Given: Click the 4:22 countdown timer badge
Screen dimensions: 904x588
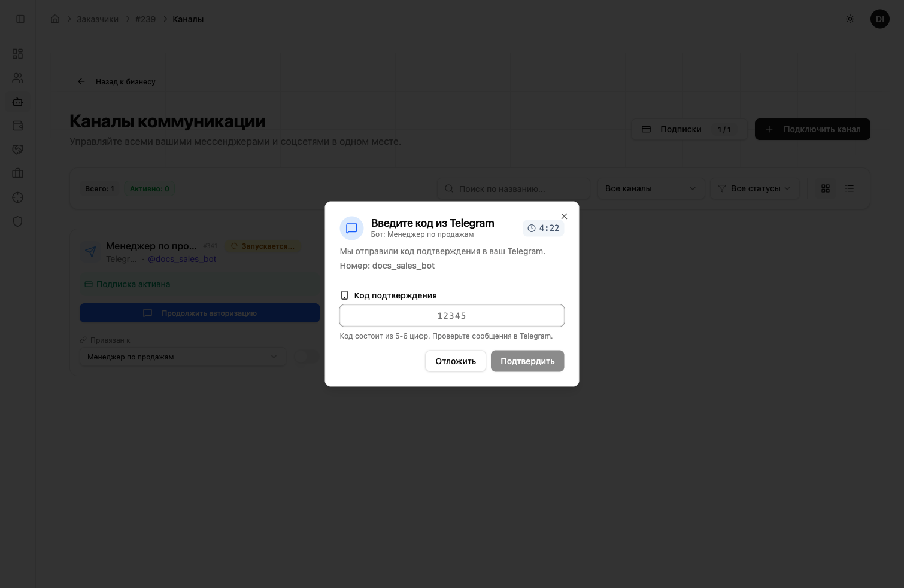Looking at the screenshot, I should point(543,228).
